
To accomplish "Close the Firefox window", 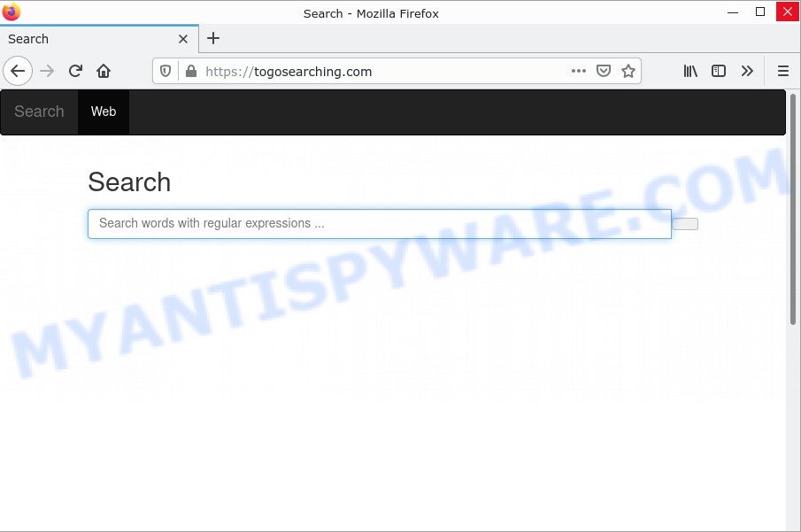I will [788, 12].
